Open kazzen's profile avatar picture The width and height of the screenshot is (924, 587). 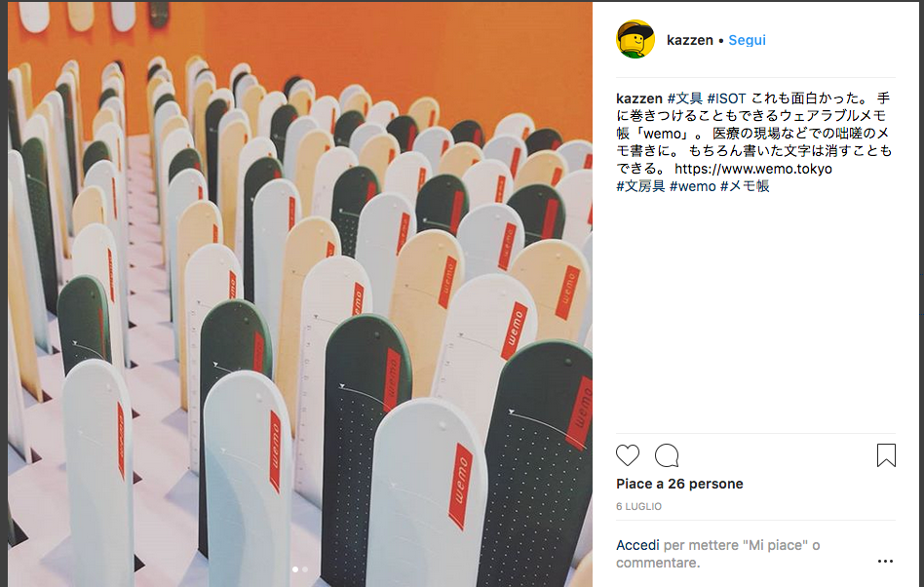click(635, 39)
